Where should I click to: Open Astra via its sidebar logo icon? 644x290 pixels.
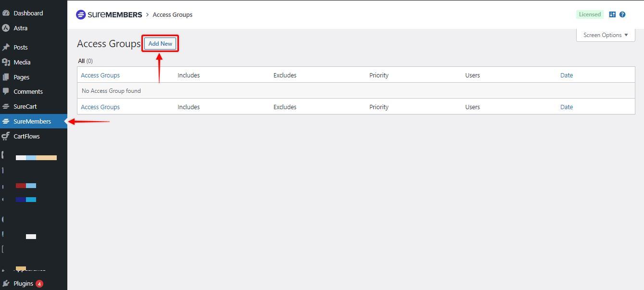6,28
